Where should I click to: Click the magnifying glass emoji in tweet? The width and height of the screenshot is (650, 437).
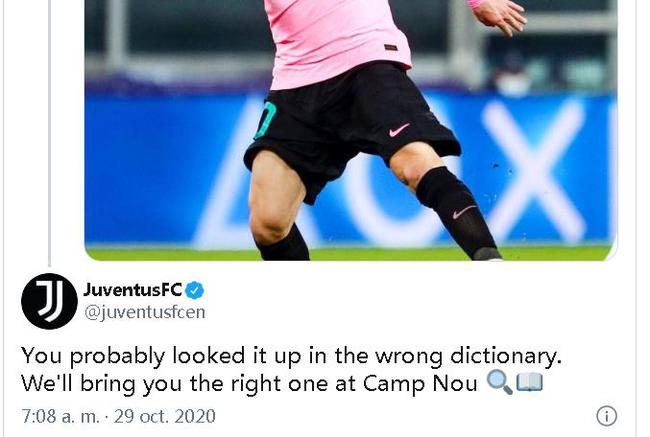coord(499,382)
